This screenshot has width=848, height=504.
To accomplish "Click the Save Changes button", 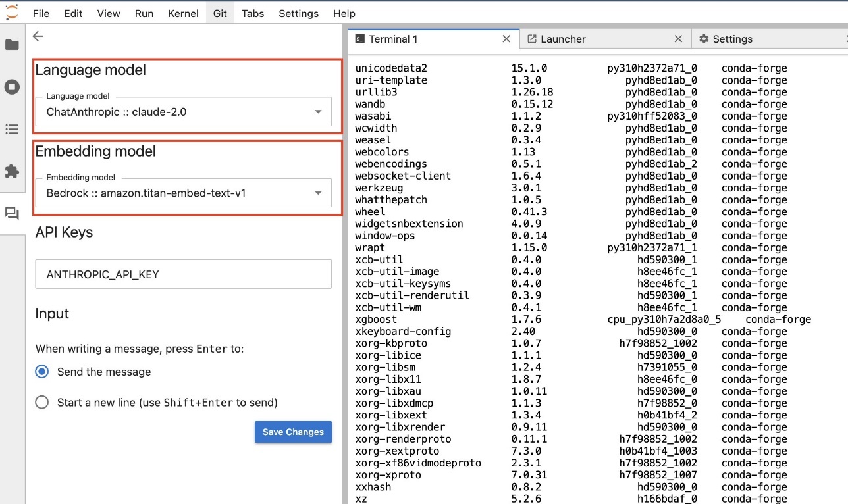I will coord(293,432).
